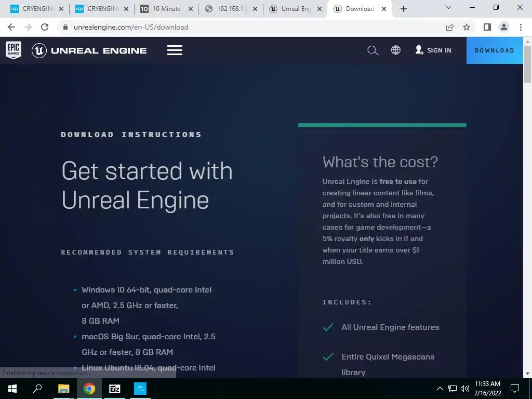Reload the current page
532x399 pixels.
tap(45, 27)
